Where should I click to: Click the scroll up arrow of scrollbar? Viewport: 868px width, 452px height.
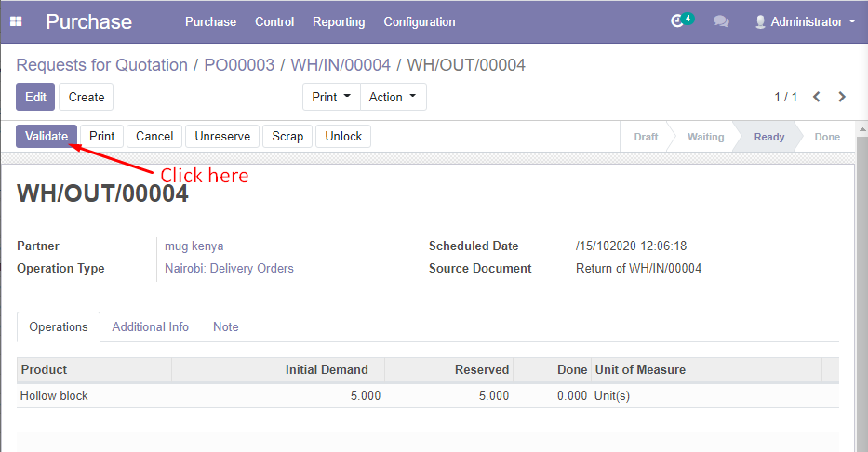pos(861,129)
